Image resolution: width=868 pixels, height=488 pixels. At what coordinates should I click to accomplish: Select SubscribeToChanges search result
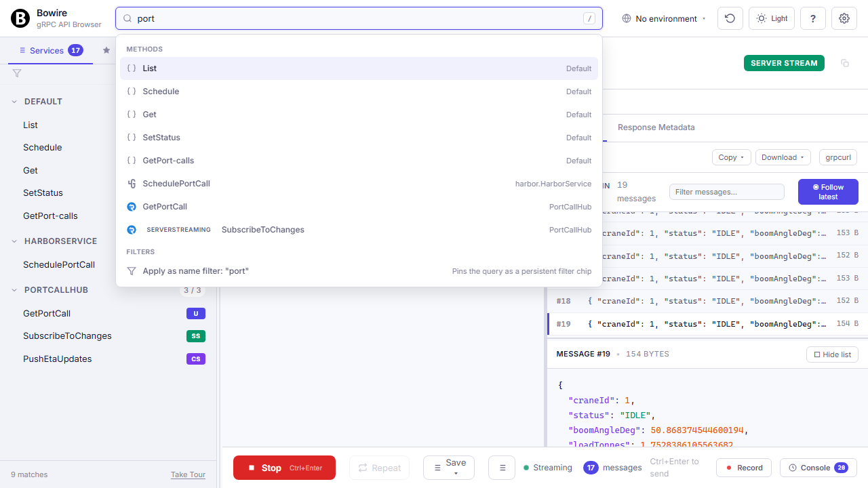359,230
